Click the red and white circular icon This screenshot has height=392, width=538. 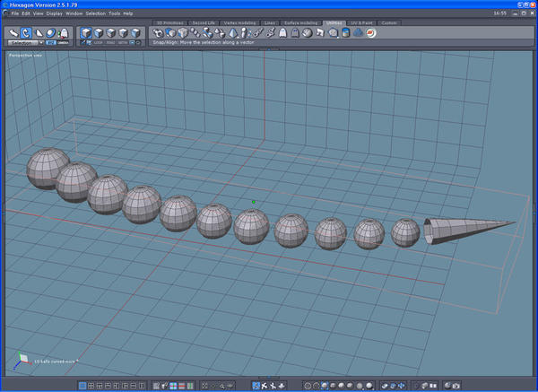pos(371,33)
